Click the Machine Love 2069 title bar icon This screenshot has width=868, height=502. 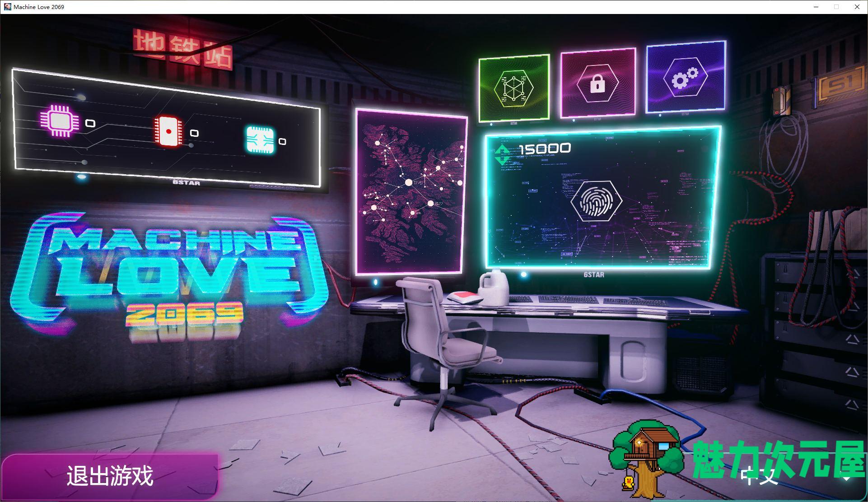pyautogui.click(x=8, y=7)
